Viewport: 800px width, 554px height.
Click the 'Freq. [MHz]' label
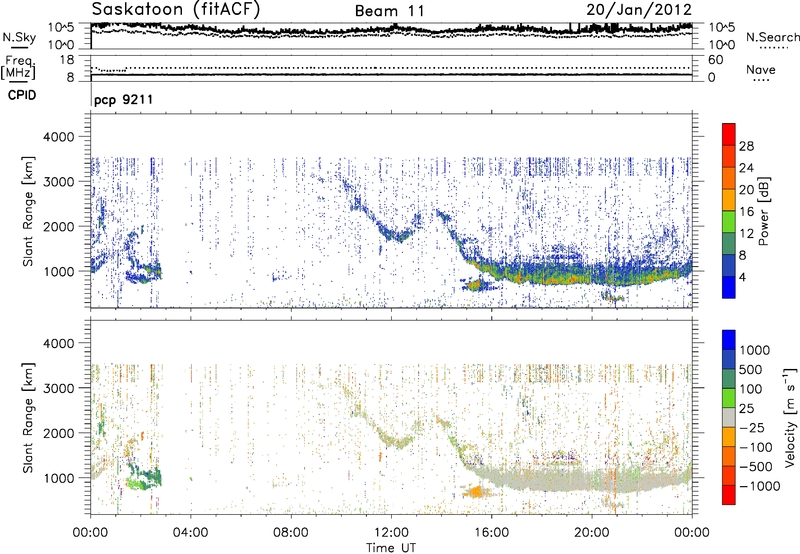18,67
